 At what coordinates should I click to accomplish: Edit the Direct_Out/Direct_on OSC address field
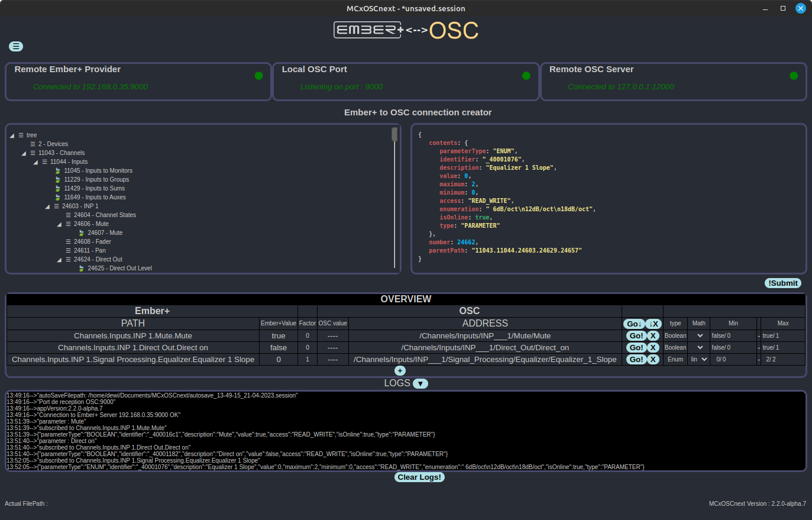(485, 347)
